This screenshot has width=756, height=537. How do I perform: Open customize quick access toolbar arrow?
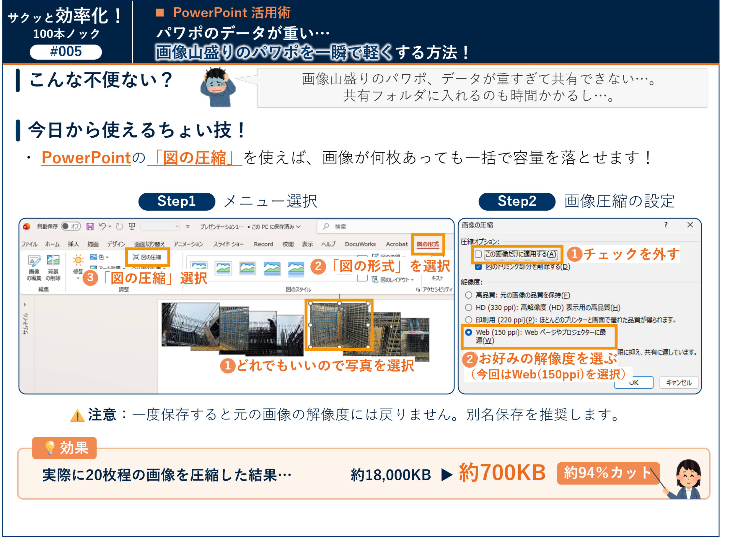(x=188, y=227)
